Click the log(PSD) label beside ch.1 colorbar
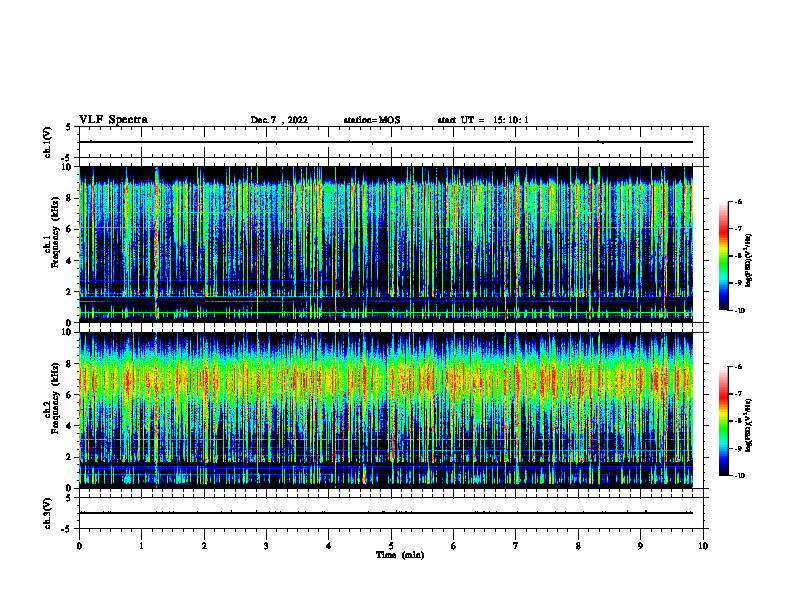Image resolution: width=792 pixels, height=612 pixels. (749, 261)
